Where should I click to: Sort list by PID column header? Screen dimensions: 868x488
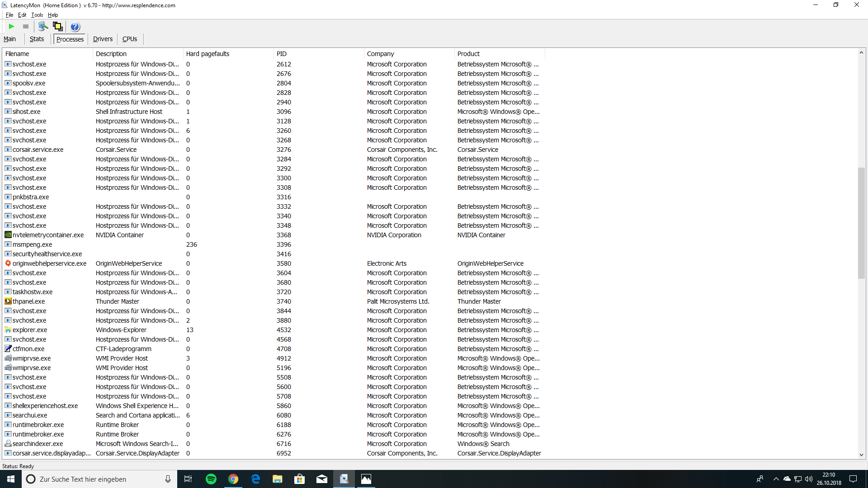[282, 54]
